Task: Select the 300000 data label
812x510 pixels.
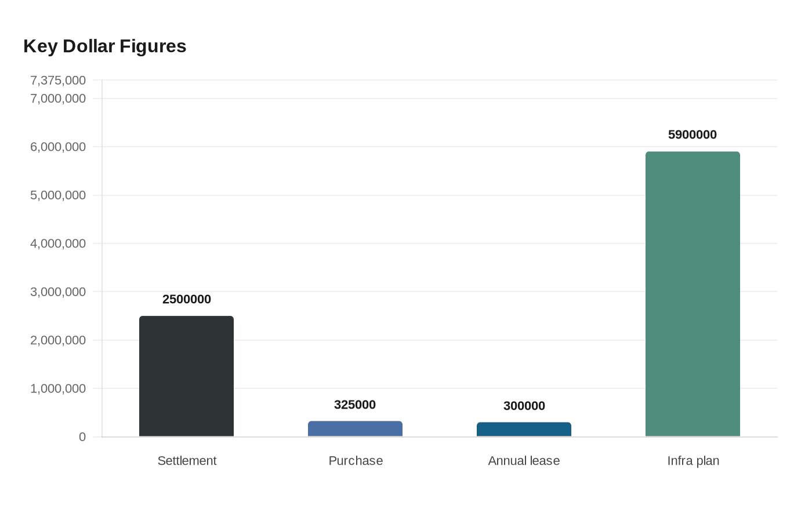Action: [524, 406]
